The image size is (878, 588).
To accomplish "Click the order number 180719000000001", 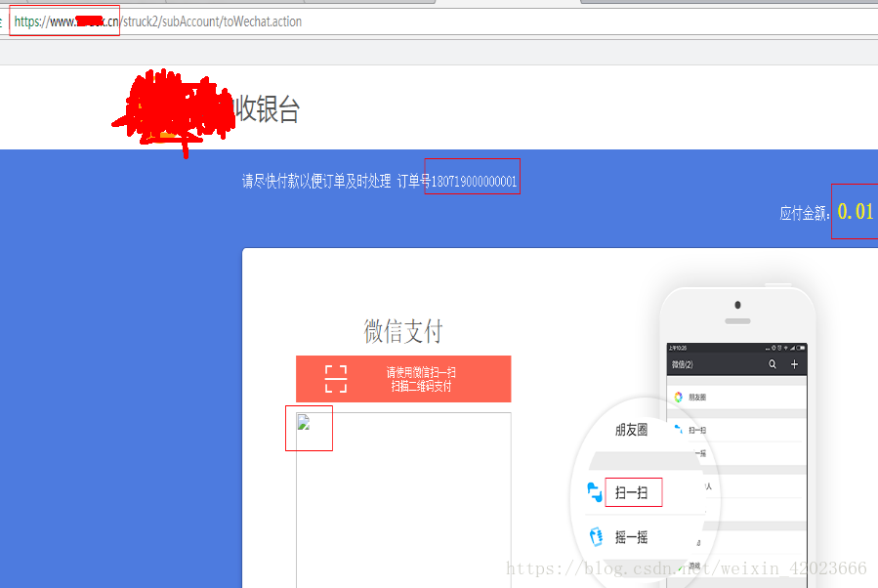I will tap(474, 182).
